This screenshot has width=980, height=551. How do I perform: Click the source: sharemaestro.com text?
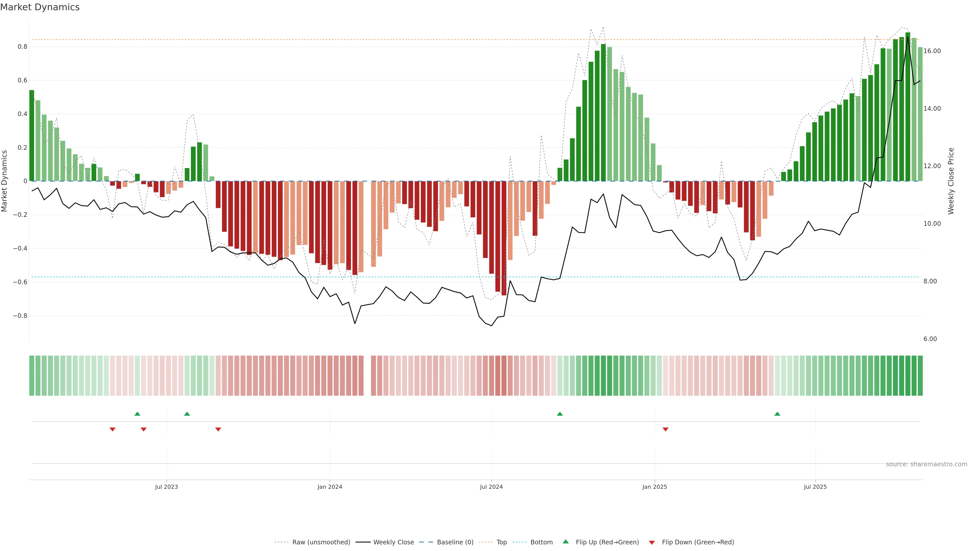pyautogui.click(x=926, y=464)
